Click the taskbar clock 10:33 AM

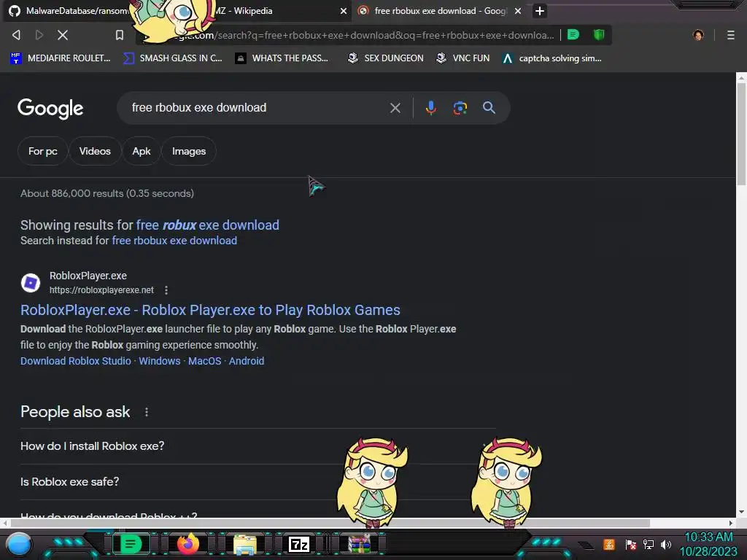(x=708, y=537)
